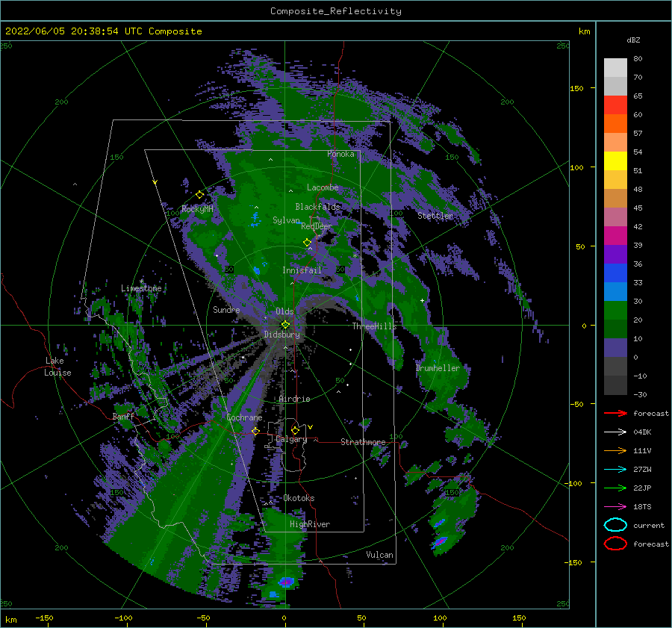Click the Ponoka city label
Screen dimensions: 672x628
click(x=340, y=154)
